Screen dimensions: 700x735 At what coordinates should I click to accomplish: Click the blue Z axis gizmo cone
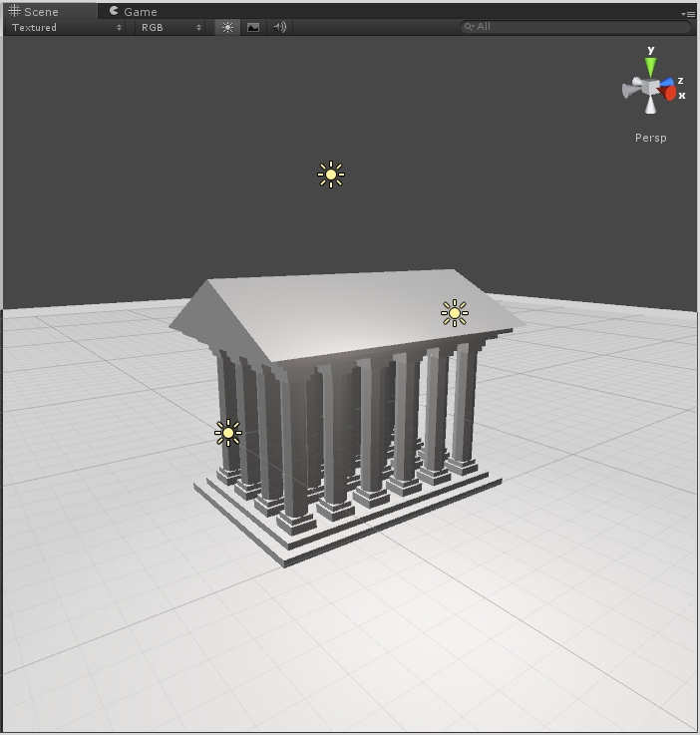667,83
